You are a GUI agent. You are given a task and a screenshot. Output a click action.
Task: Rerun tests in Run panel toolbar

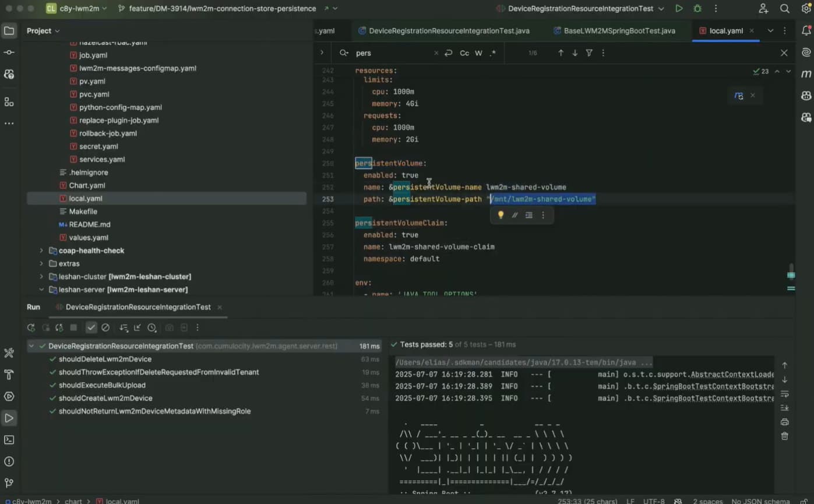31,328
